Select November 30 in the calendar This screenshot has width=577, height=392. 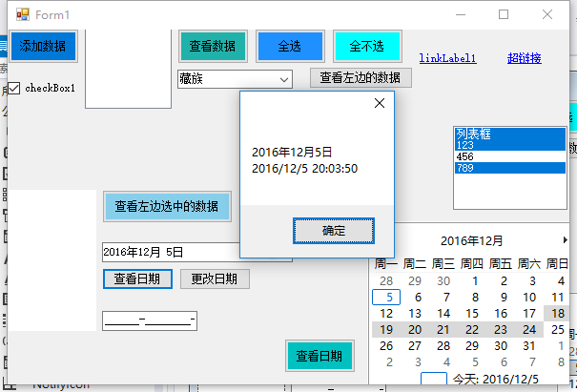tap(443, 281)
